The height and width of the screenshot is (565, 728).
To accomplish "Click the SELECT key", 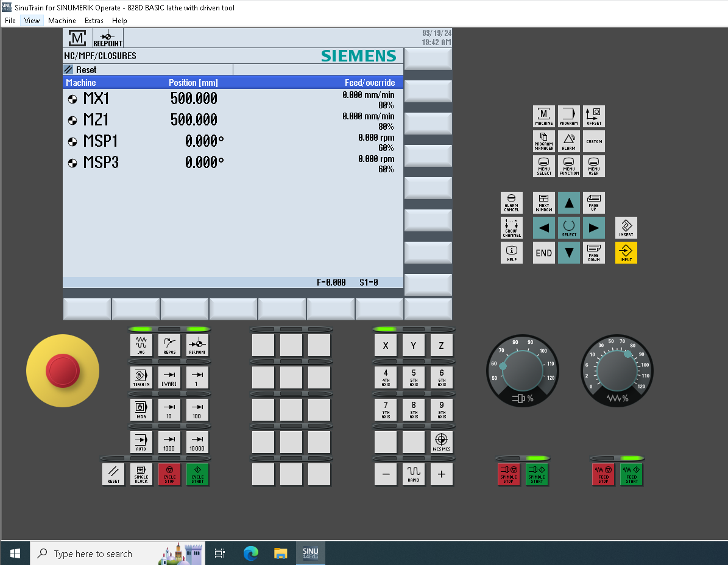I will [x=569, y=228].
